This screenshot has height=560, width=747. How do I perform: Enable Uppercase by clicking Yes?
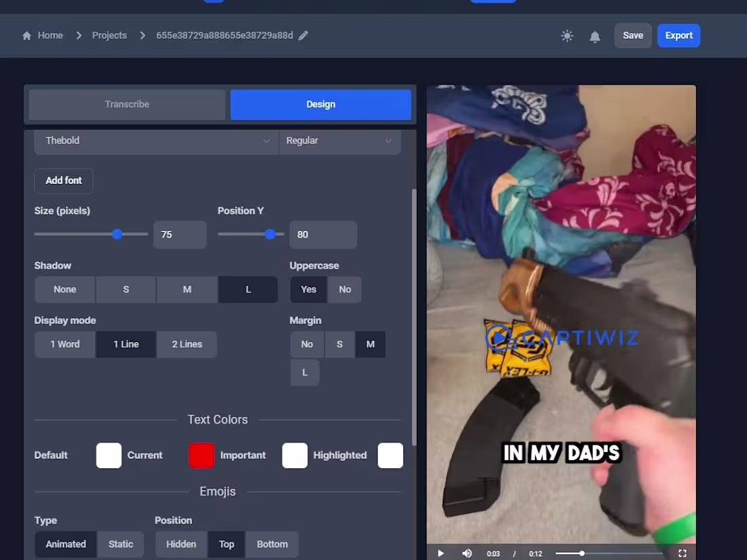(x=308, y=289)
